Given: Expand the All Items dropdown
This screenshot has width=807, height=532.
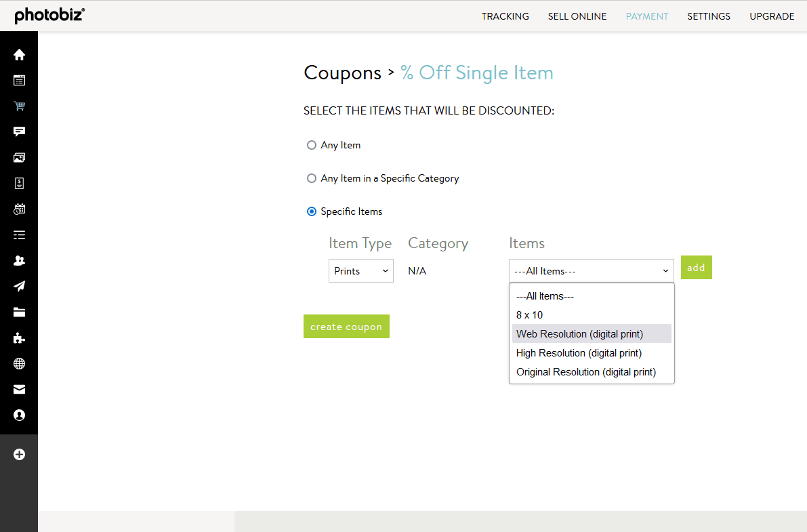Looking at the screenshot, I should point(590,270).
